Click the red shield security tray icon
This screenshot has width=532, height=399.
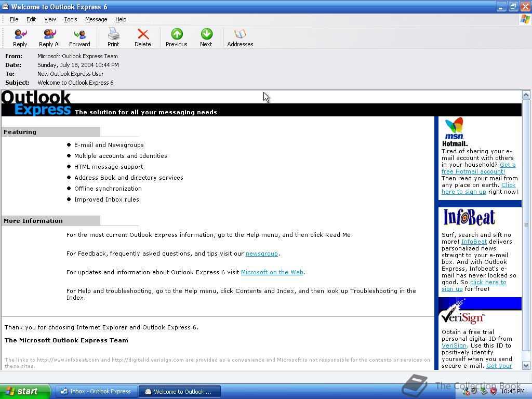494,391
